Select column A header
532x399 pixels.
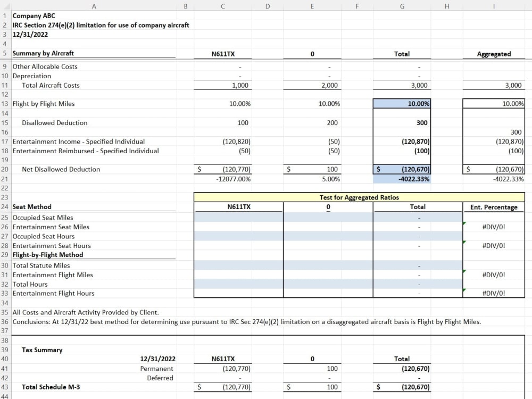(x=94, y=6)
